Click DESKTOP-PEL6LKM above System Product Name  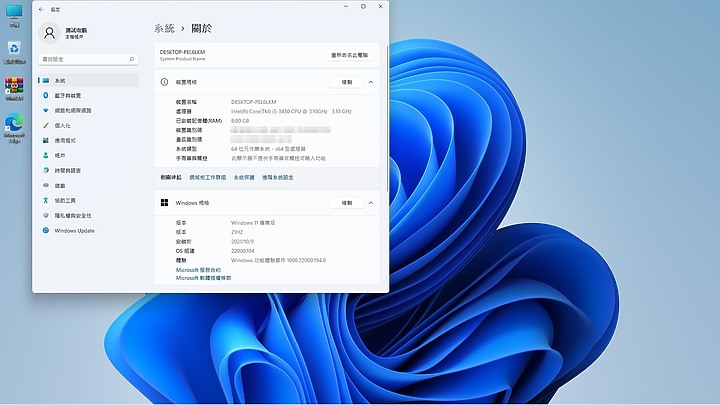point(182,52)
